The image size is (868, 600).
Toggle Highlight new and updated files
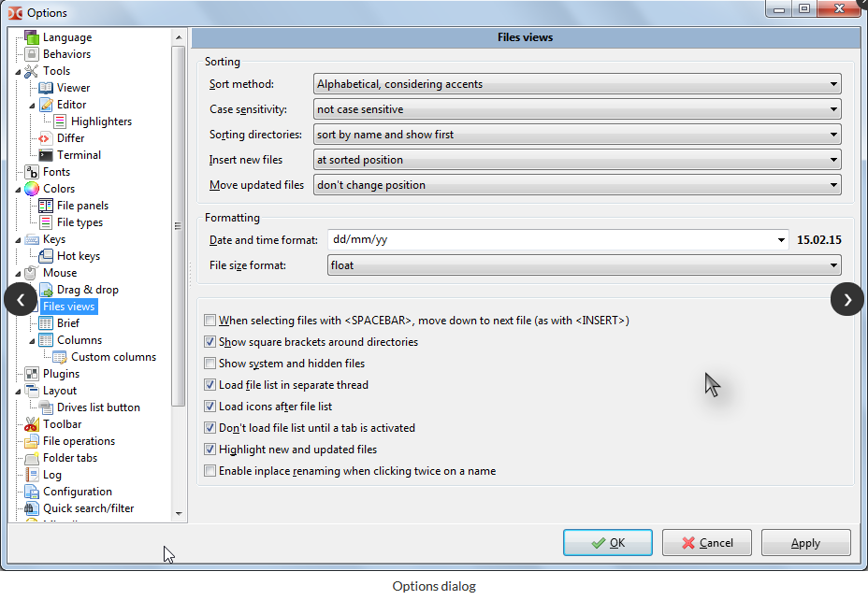point(210,450)
